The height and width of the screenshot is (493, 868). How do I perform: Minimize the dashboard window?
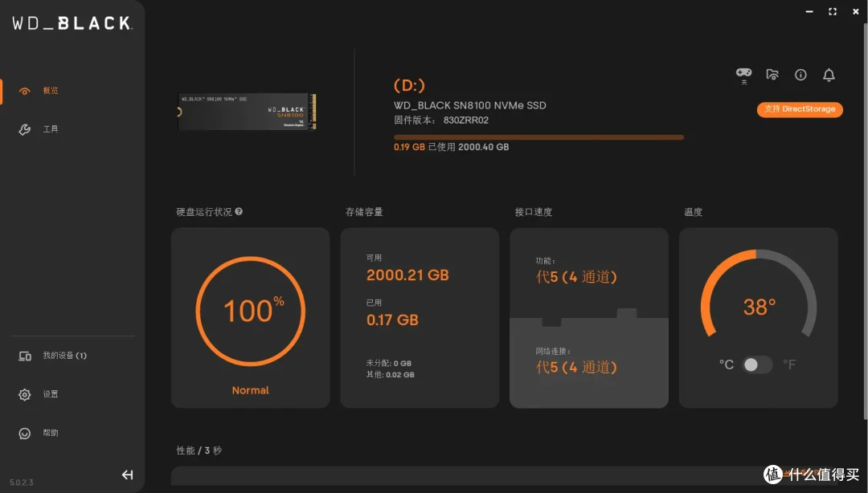(x=809, y=11)
